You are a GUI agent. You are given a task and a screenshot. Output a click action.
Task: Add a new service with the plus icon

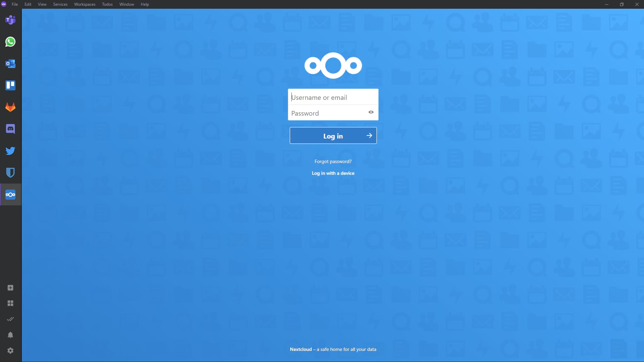tap(10, 288)
